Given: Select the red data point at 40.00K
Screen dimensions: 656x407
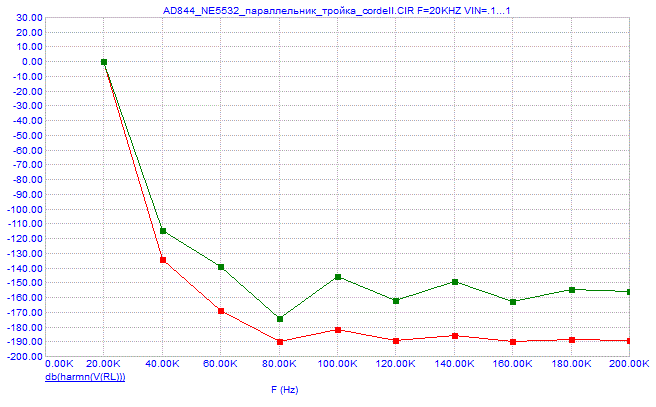Looking at the screenshot, I should (x=163, y=260).
